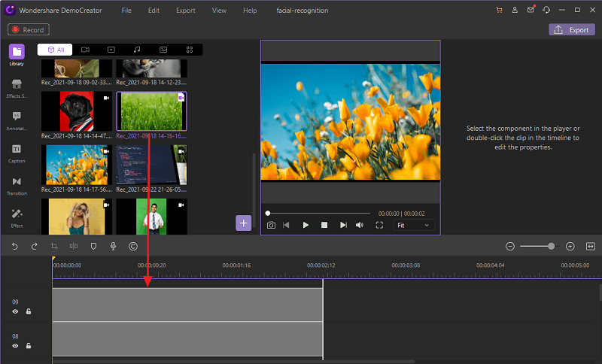Open customer support headset icon
The width and height of the screenshot is (602, 364).
click(x=546, y=10)
